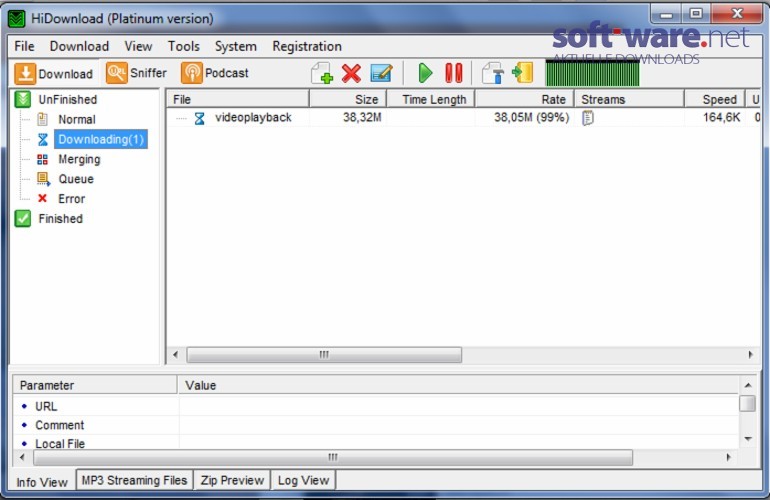Click the 164,6K speed cell
The width and height of the screenshot is (770, 500).
point(721,117)
